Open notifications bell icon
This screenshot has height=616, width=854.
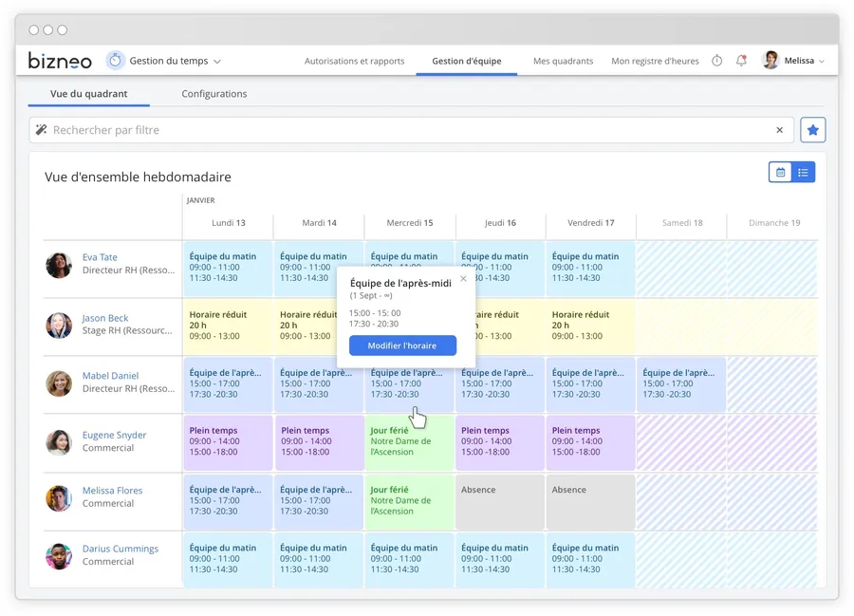tap(741, 61)
